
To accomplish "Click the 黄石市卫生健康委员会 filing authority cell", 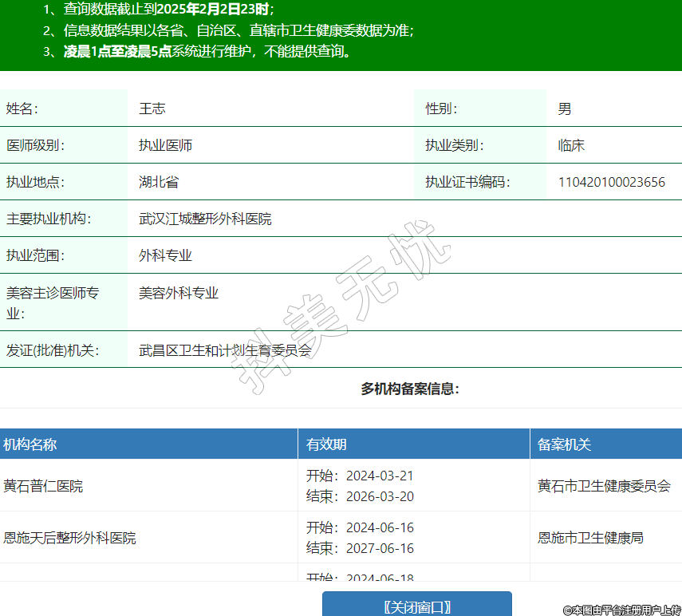I will click(604, 486).
